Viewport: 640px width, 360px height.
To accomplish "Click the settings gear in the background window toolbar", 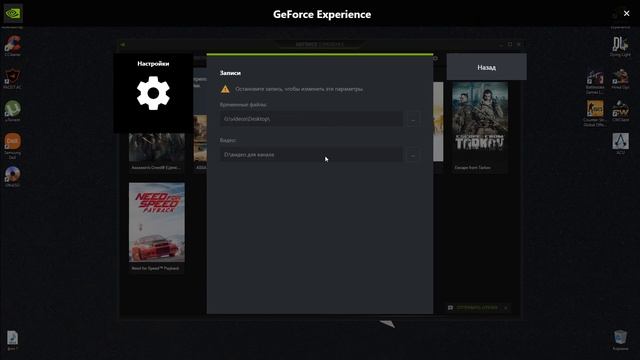I will (x=436, y=58).
